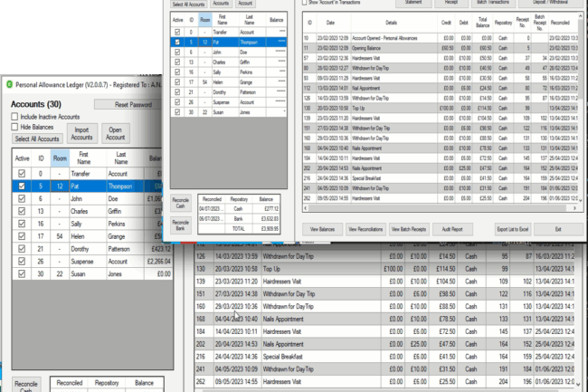Click the Open Account button

[117, 134]
